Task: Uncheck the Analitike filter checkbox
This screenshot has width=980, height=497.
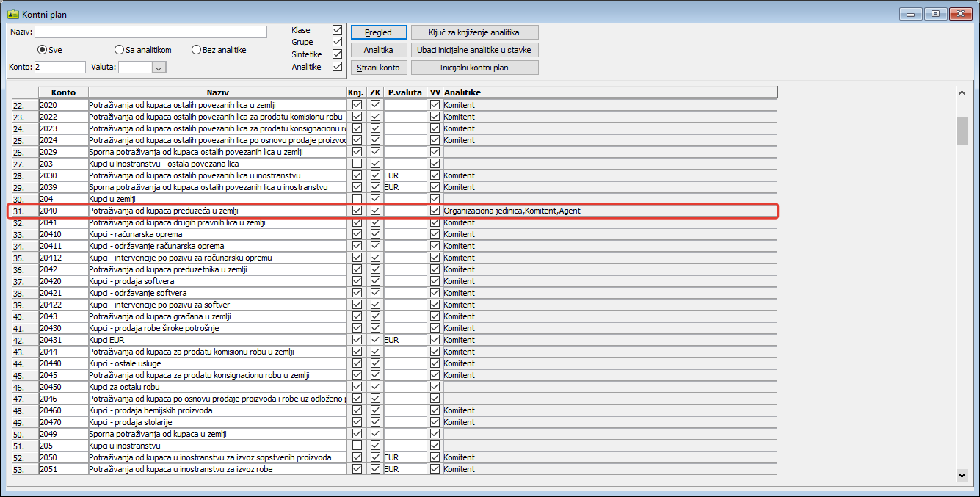Action: click(x=338, y=66)
